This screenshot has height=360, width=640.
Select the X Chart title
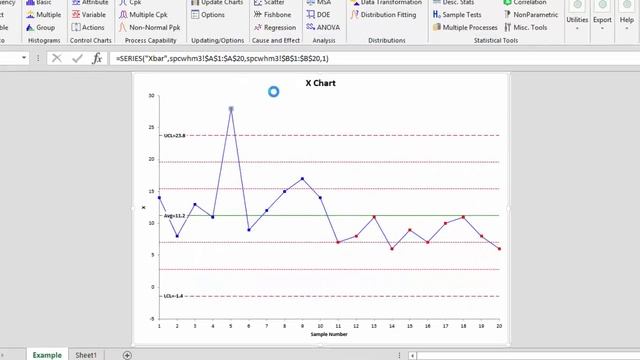point(320,83)
